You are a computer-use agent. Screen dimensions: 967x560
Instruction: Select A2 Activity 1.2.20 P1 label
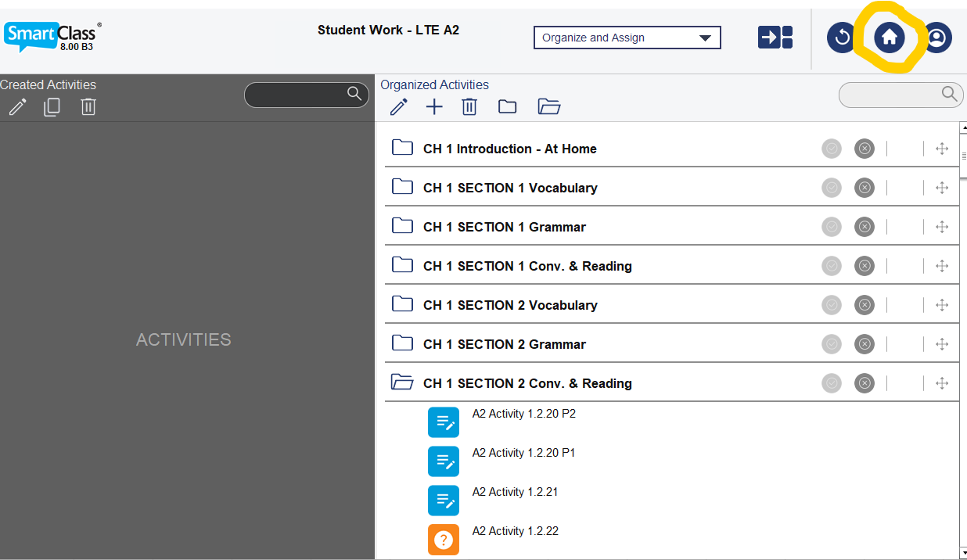(524, 453)
